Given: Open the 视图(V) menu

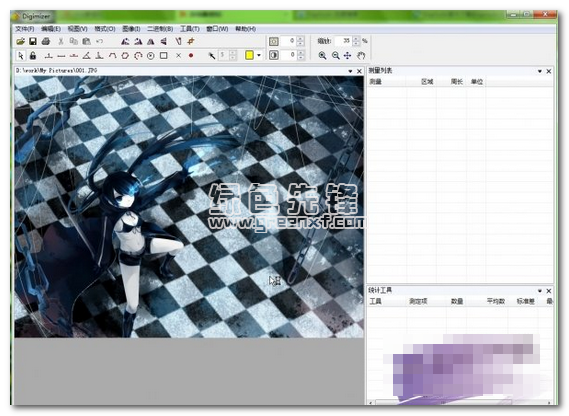Looking at the screenshot, I should pyautogui.click(x=77, y=29).
